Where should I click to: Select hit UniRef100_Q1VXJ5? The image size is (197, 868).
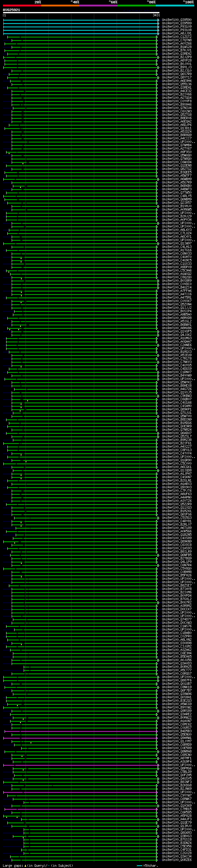tap(177, 392)
